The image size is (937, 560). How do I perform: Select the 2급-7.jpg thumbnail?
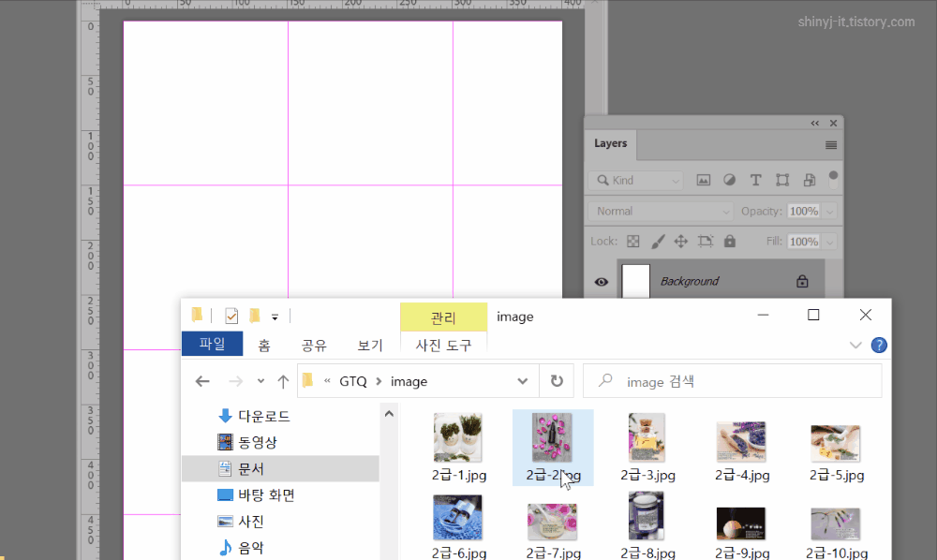552,522
